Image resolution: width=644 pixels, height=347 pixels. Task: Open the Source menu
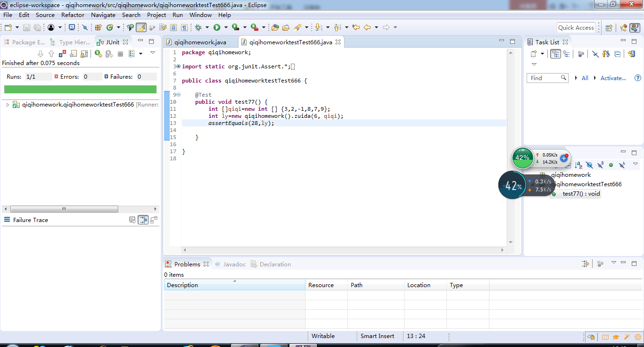point(45,15)
